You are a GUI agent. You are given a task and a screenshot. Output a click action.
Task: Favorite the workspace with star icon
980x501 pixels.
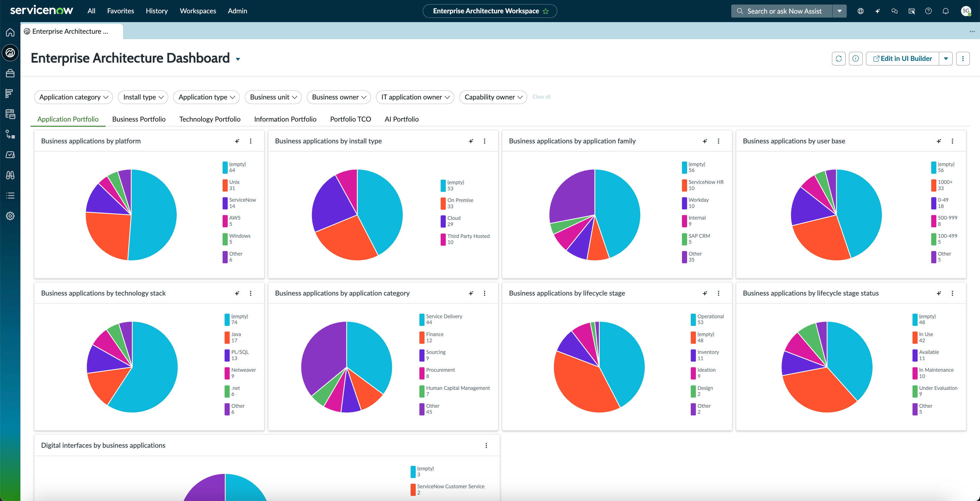[x=546, y=11]
